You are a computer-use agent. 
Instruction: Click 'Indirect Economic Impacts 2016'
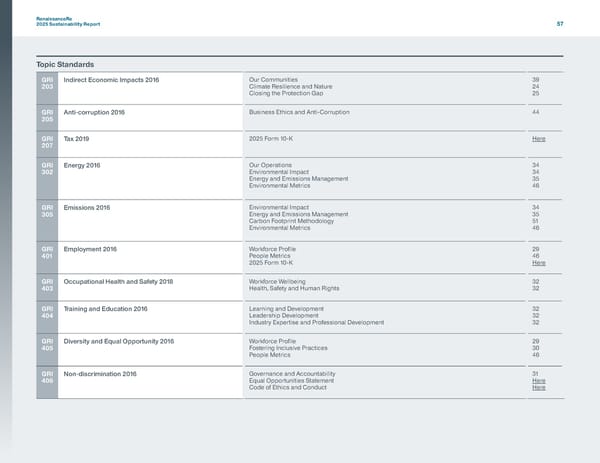pyautogui.click(x=111, y=80)
